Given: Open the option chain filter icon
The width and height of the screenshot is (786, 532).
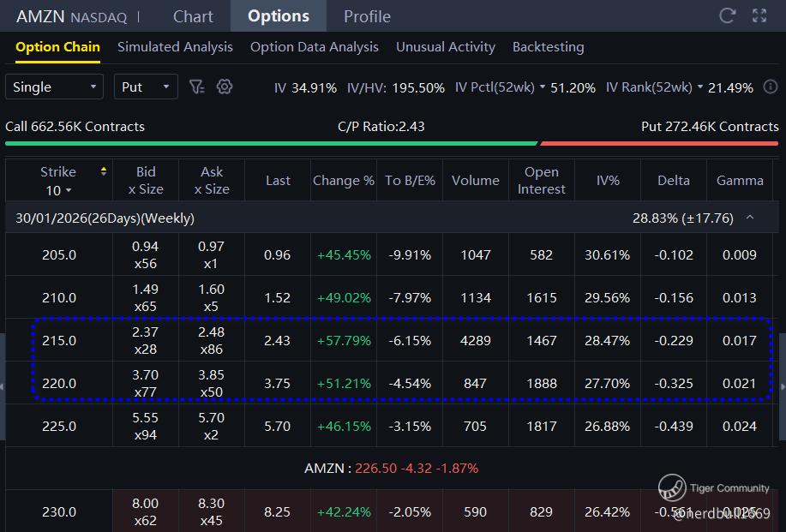Looking at the screenshot, I should [196, 87].
